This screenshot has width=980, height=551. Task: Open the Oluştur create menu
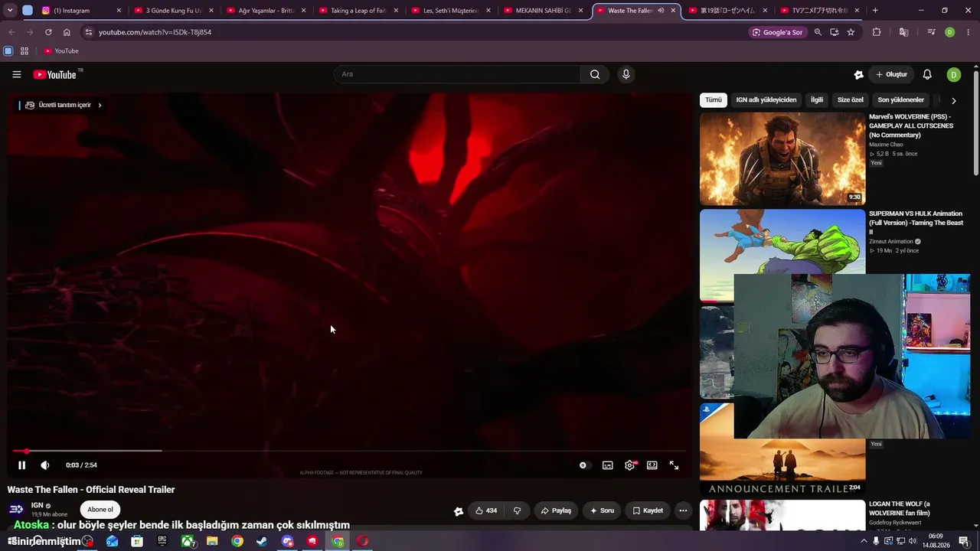coord(892,74)
